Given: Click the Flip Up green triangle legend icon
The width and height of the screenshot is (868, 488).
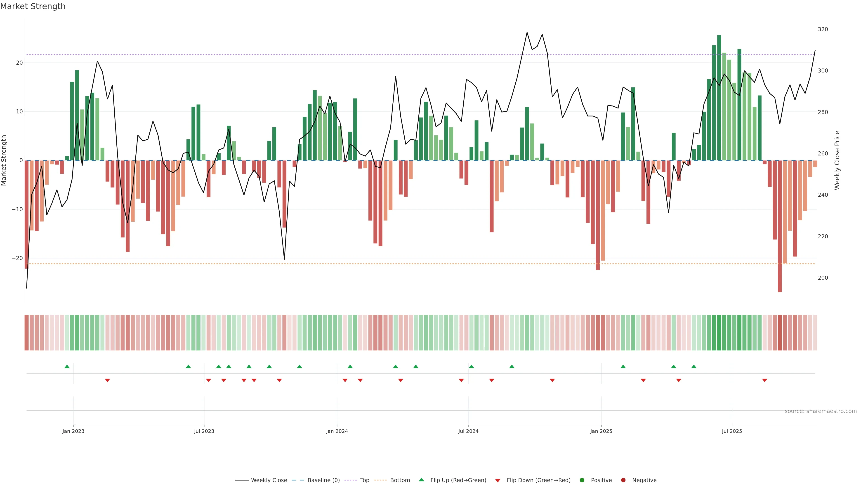Looking at the screenshot, I should tap(421, 480).
